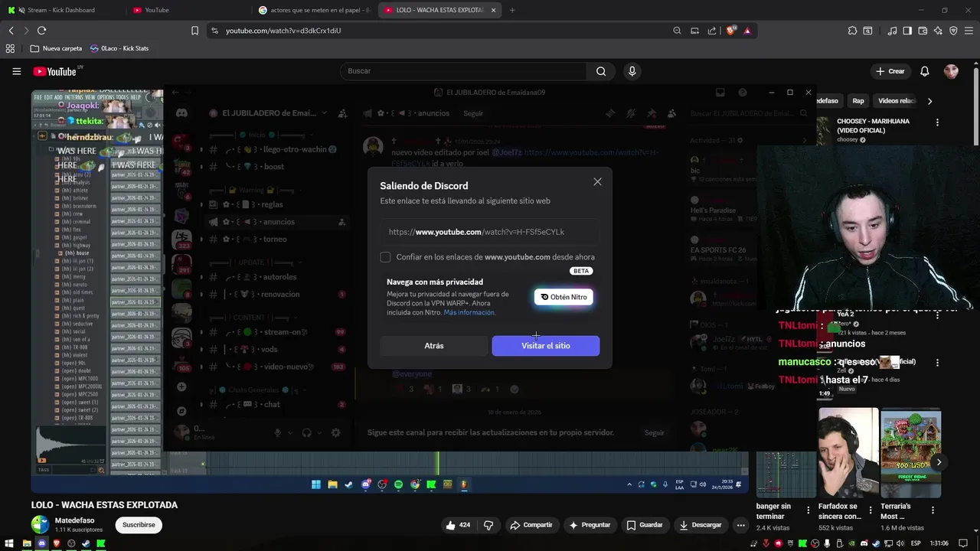Like the video with 424 likes
This screenshot has height=551, width=980.
(459, 525)
